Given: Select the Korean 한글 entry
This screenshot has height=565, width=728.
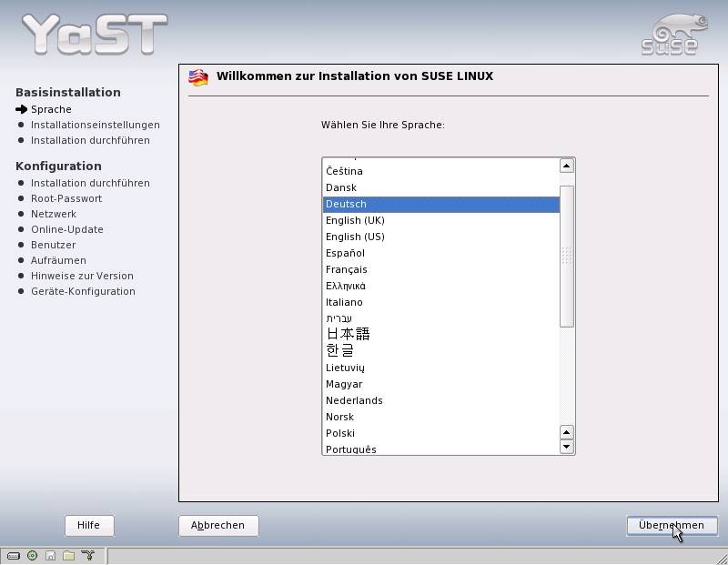Looking at the screenshot, I should pos(441,350).
